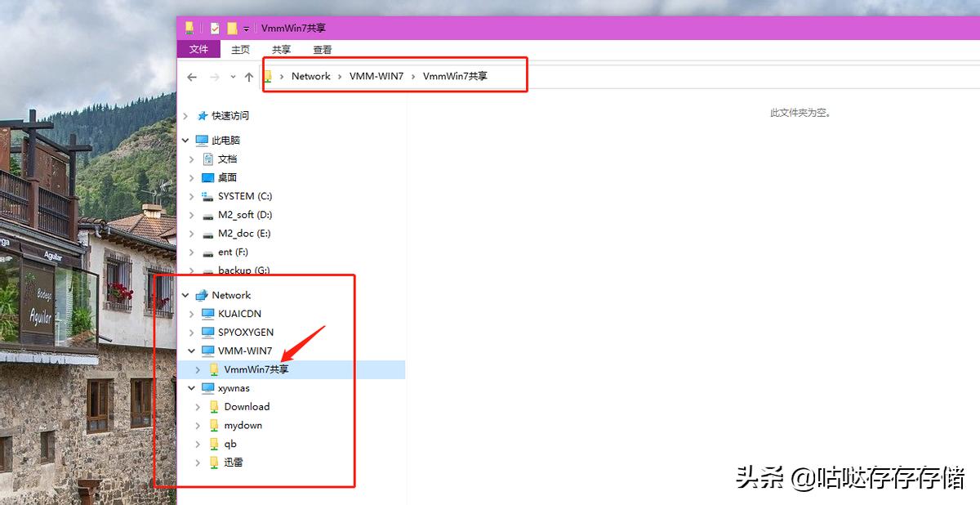Collapse the xywnas network node
Screen dimensions: 980x505
point(192,388)
